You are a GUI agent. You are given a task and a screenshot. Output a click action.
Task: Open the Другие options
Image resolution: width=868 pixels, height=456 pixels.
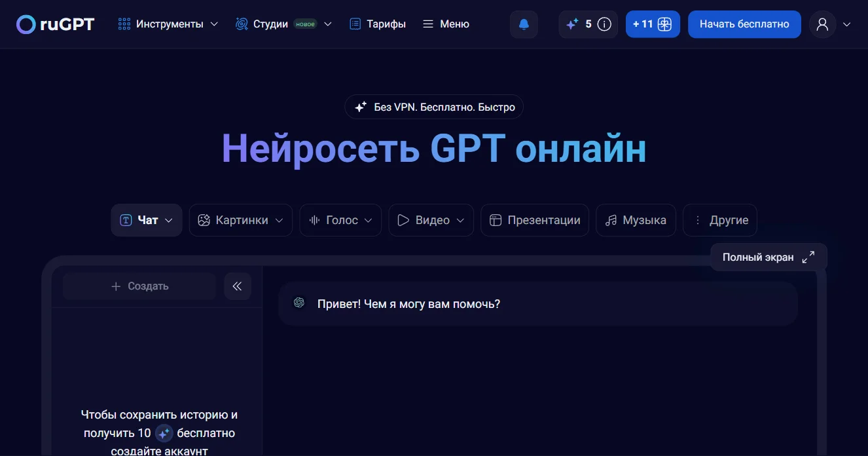(x=720, y=220)
